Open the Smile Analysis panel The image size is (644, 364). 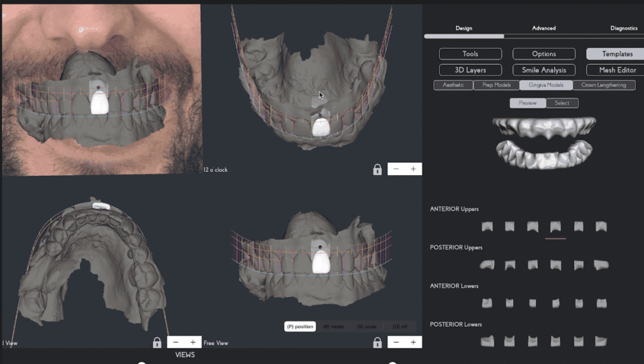(544, 70)
